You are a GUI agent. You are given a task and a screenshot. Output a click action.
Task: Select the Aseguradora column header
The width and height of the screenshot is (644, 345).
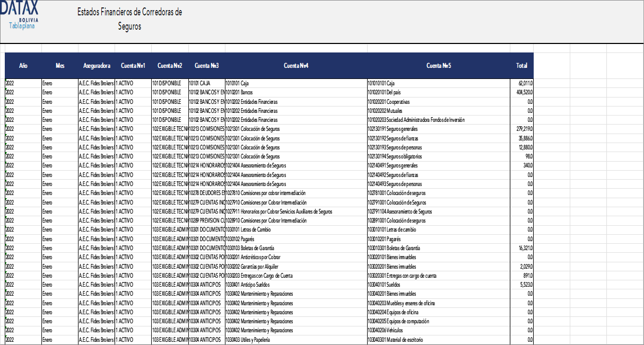click(97, 66)
